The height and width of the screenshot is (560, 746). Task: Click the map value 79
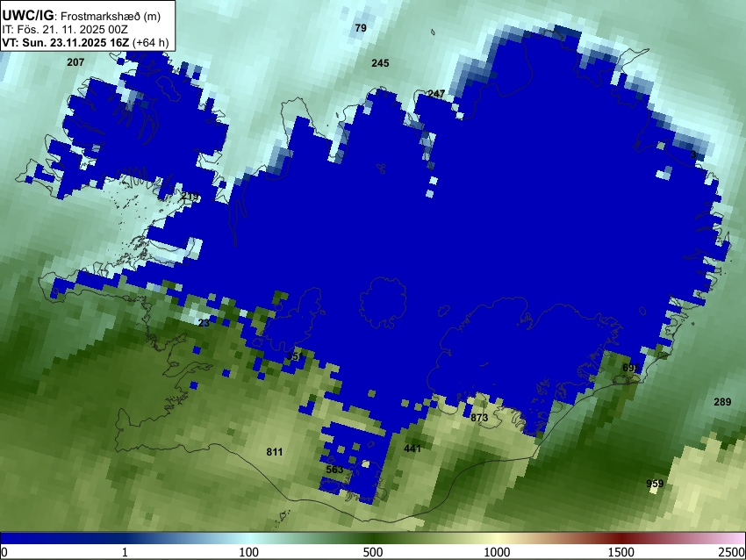point(361,28)
